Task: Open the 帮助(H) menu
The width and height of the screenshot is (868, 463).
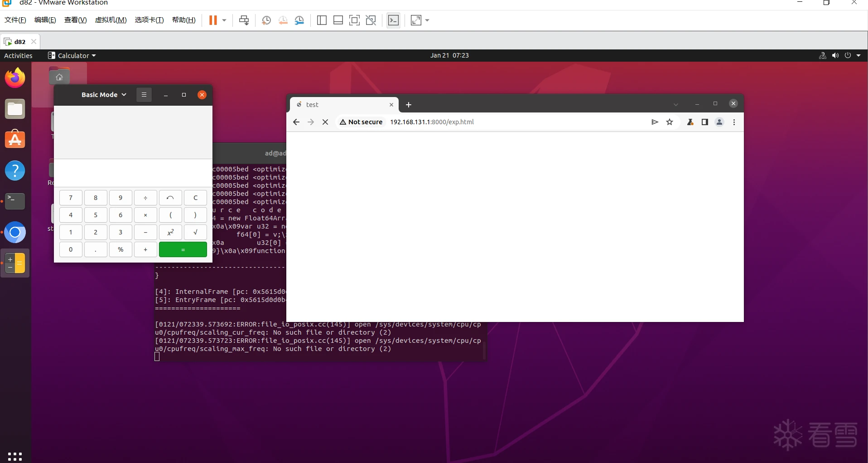Action: coord(184,20)
